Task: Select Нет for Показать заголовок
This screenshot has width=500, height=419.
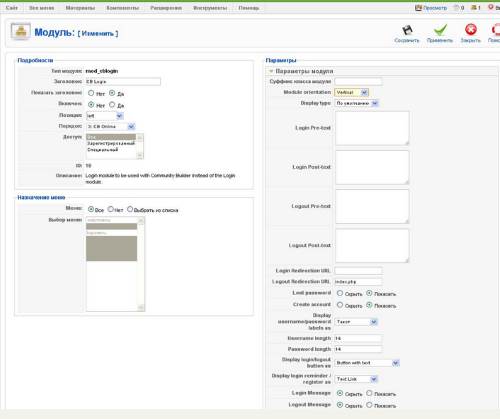Action: 91,93
